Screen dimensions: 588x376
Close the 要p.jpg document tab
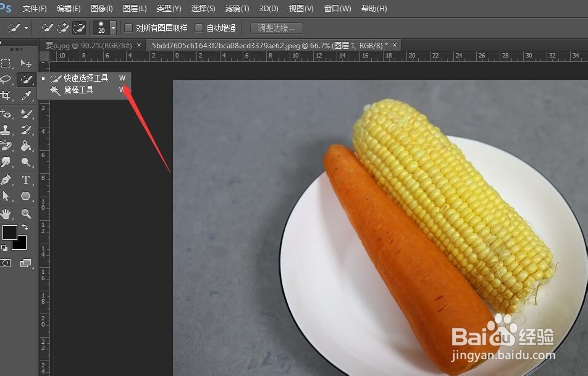[139, 45]
